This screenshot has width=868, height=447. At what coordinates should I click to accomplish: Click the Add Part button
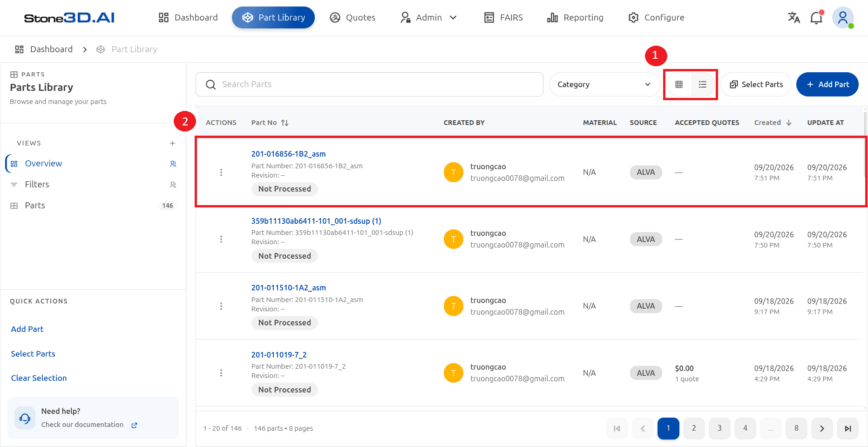click(x=827, y=84)
